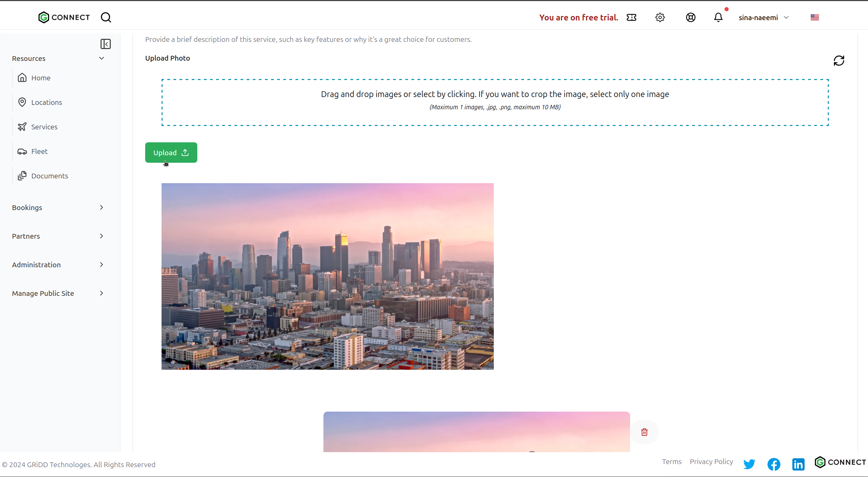The image size is (868, 477).
Task: Delete the uploaded photo with trash icon
Action: [644, 432]
